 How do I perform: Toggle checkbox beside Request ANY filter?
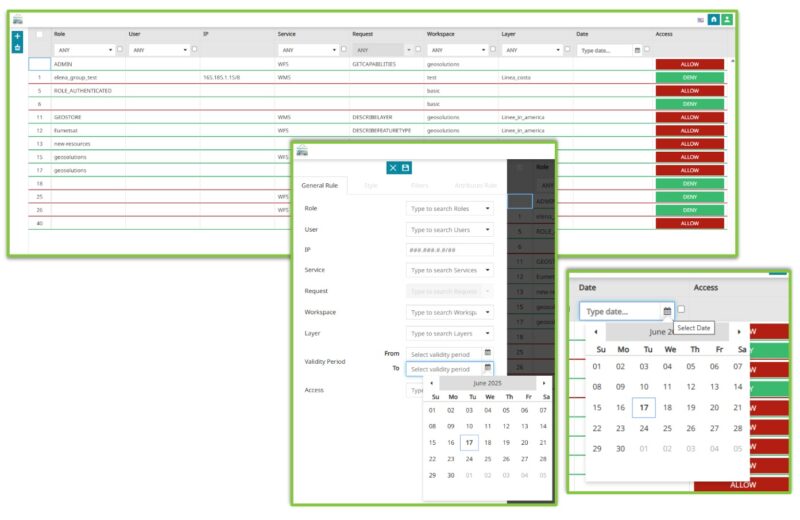pyautogui.click(x=418, y=49)
